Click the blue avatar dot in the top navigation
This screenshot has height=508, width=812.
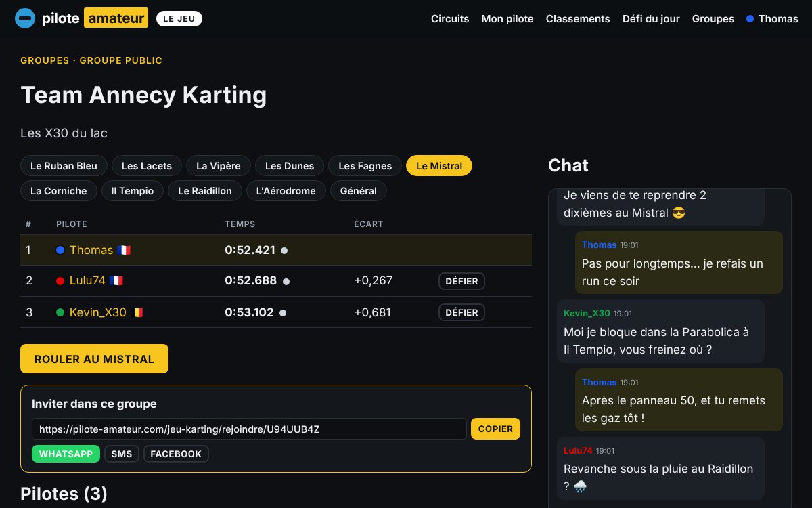(750, 19)
